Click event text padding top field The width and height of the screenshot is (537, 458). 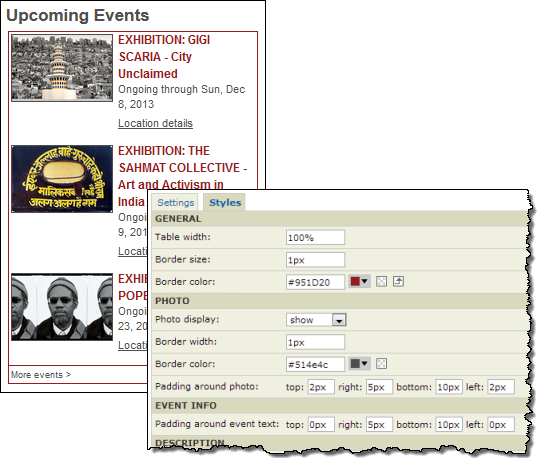(321, 424)
